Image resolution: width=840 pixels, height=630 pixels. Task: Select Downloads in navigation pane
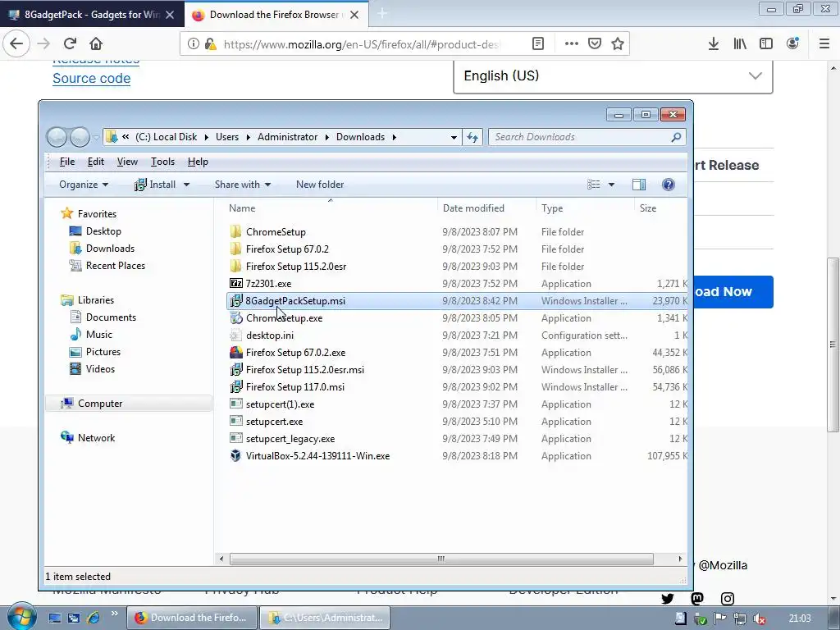(x=110, y=248)
